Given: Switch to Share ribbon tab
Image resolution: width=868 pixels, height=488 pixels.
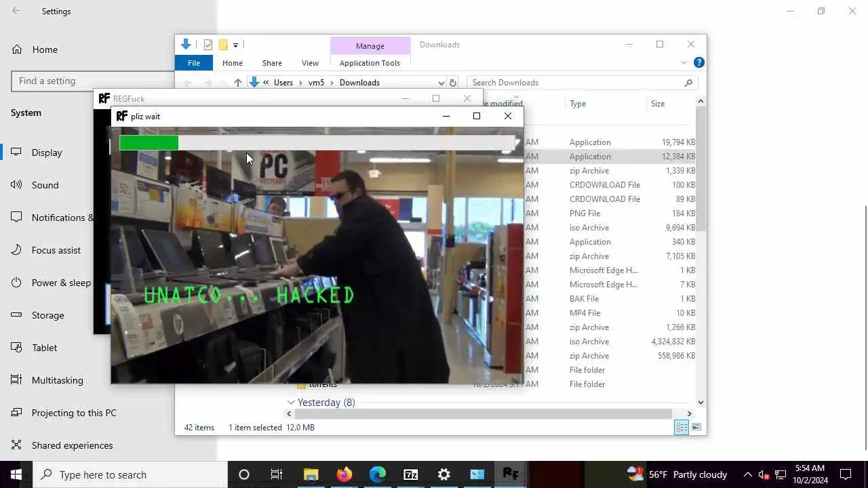Looking at the screenshot, I should (272, 63).
